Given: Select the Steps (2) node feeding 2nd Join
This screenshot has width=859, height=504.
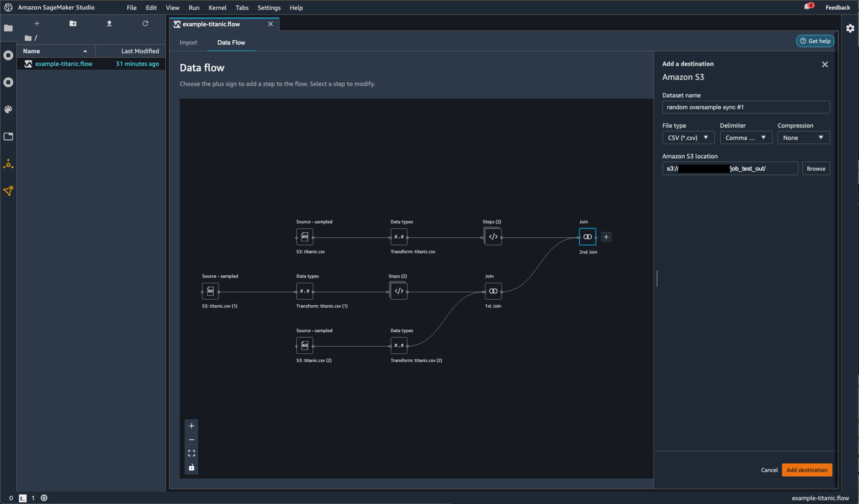Looking at the screenshot, I should 493,237.
